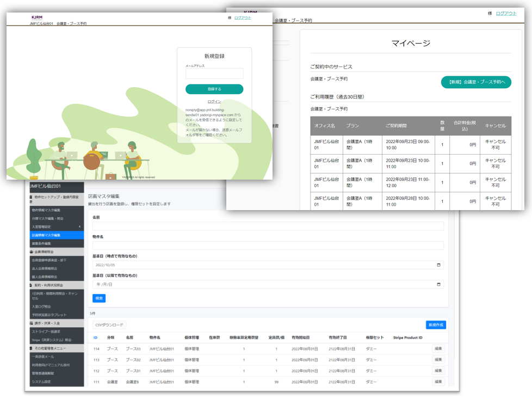
Task: Click the 物件セットアップ・登録内容変更 section icon
Action: tap(31, 197)
